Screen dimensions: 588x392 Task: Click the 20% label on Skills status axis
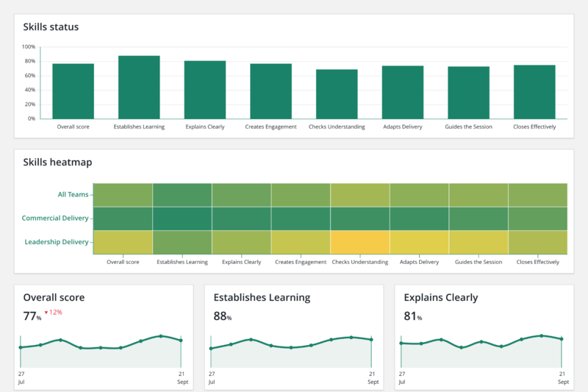point(30,104)
